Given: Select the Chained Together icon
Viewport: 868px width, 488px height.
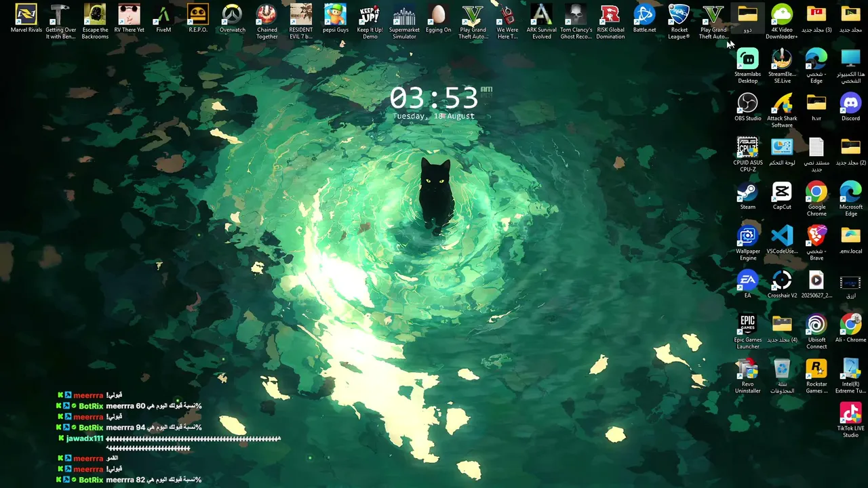Looking at the screenshot, I should [267, 21].
